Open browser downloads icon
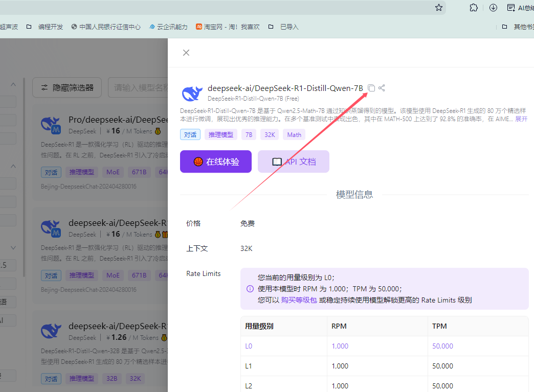The image size is (534, 392). [x=493, y=8]
